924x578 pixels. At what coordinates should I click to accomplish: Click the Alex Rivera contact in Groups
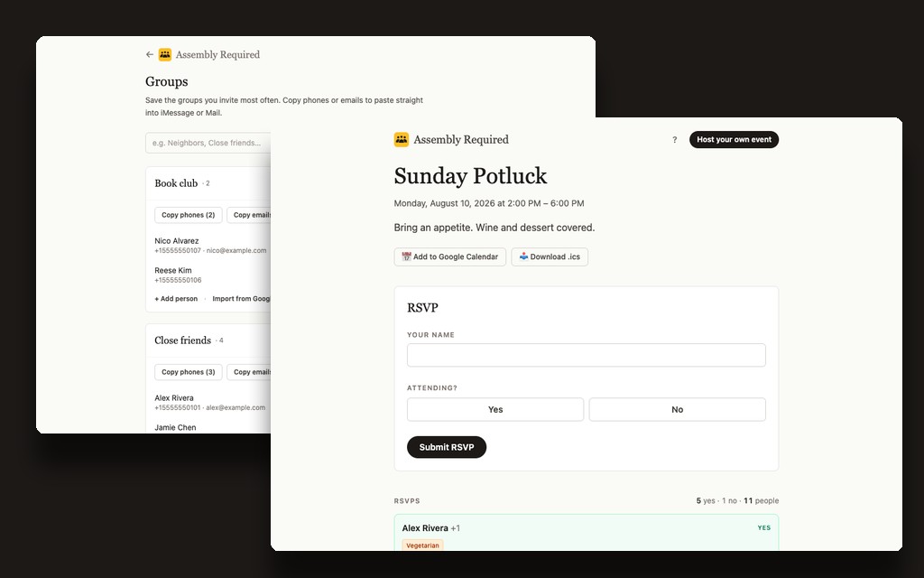click(x=209, y=402)
